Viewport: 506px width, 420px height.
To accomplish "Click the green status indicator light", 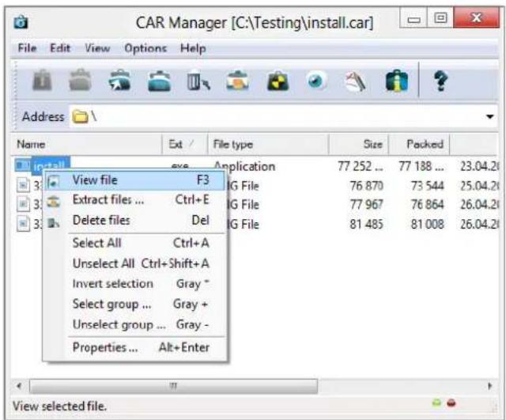I will coord(436,403).
